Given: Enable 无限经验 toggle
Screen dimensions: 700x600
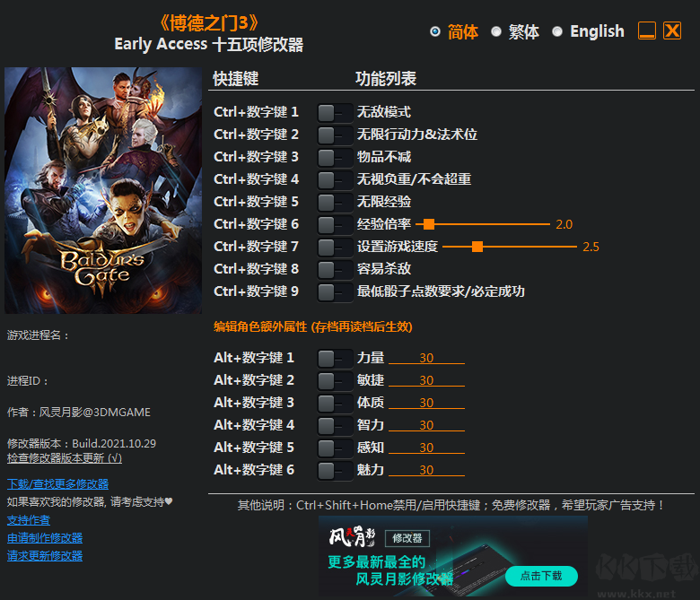Looking at the screenshot, I should [335, 203].
